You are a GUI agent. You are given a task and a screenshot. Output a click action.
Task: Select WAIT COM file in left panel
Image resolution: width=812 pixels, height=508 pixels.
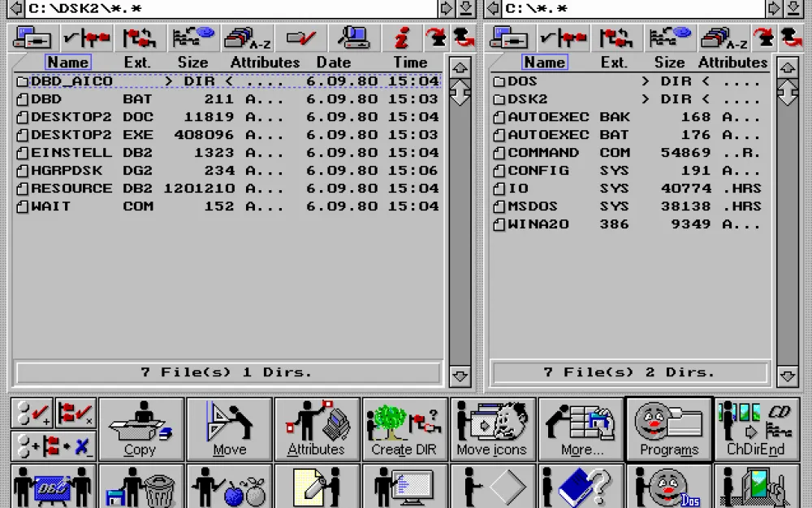(x=228, y=206)
